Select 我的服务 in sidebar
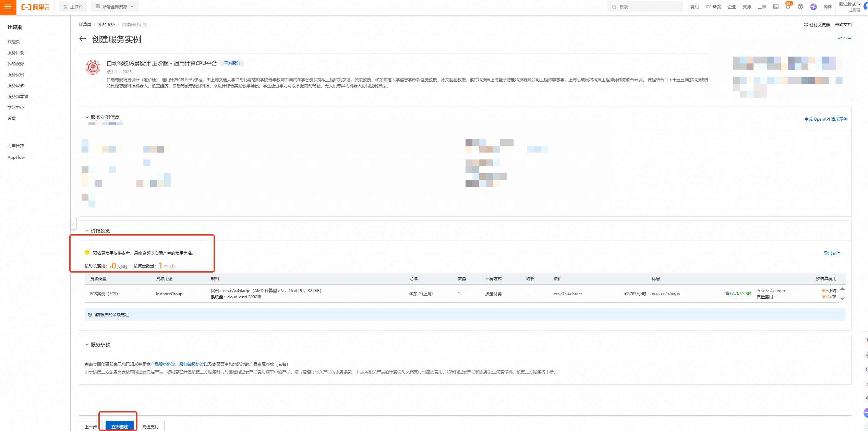 click(16, 63)
